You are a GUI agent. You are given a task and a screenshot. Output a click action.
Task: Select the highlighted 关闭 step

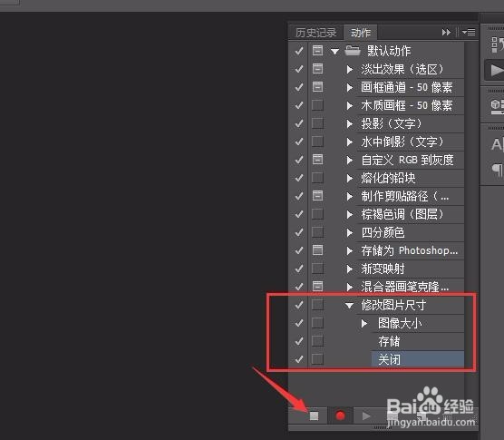point(418,359)
